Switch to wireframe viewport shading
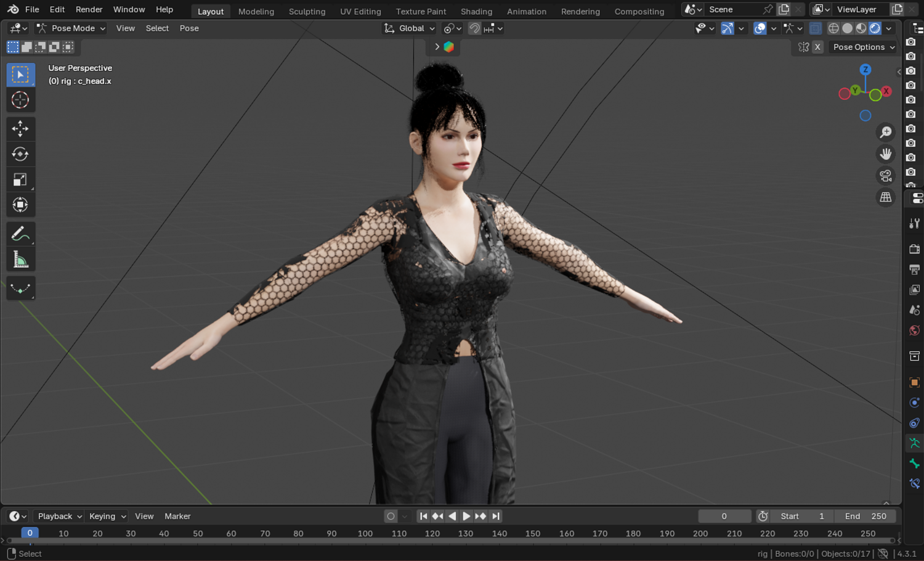 pos(833,28)
